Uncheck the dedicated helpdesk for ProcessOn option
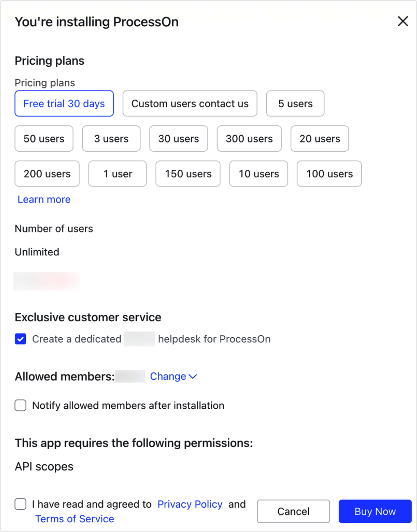 point(20,339)
